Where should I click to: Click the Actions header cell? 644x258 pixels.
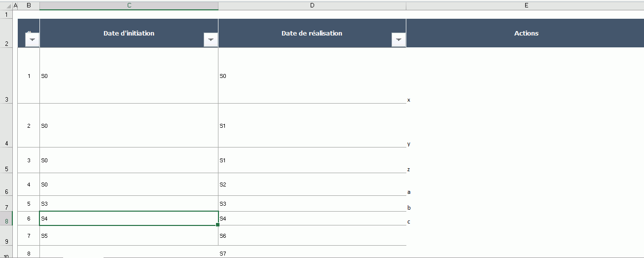pos(526,34)
